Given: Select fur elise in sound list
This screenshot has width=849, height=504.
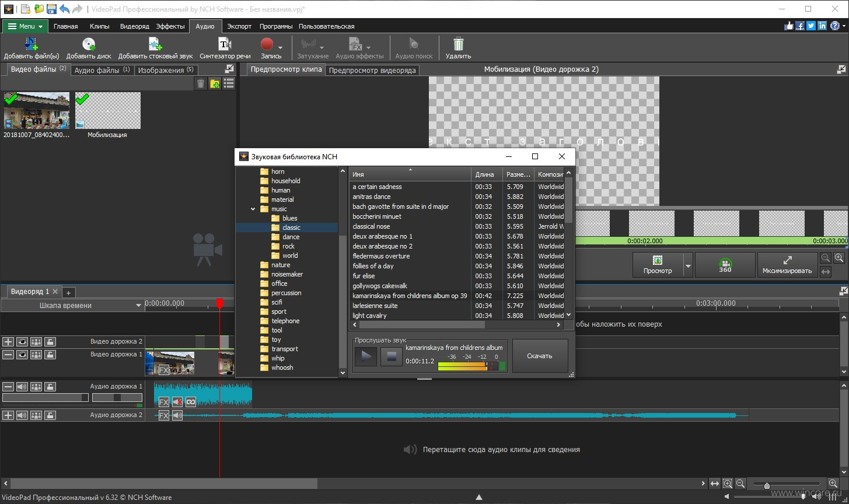Looking at the screenshot, I should pyautogui.click(x=364, y=276).
